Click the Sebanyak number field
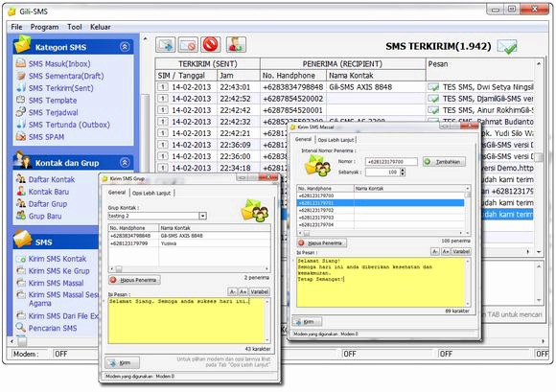 click(382, 173)
